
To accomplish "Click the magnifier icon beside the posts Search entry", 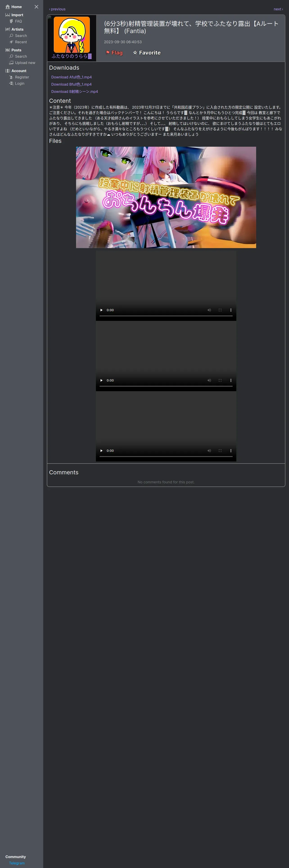I will coord(11,57).
